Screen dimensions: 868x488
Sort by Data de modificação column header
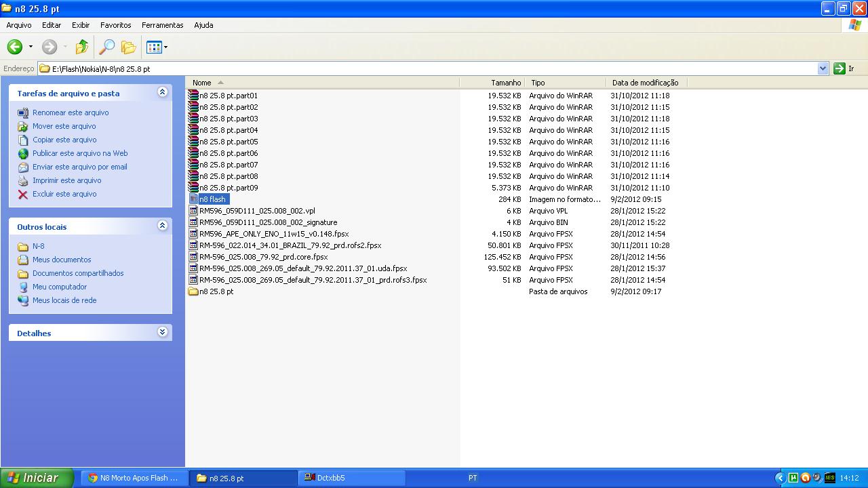[646, 83]
